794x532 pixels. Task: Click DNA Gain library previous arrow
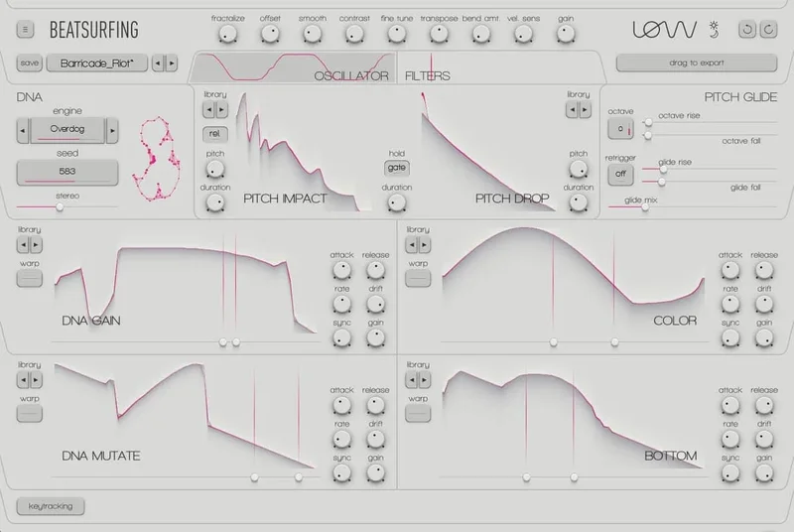[23, 245]
